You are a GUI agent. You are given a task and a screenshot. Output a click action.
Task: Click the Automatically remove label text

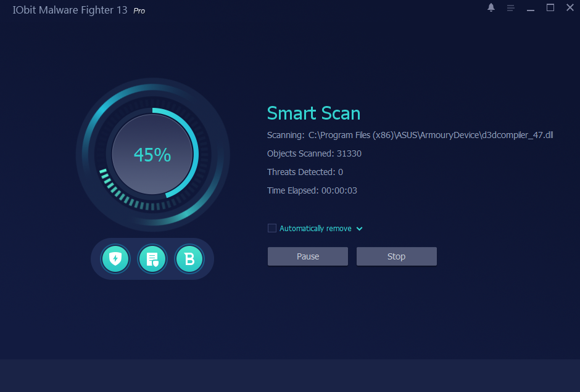[315, 229]
